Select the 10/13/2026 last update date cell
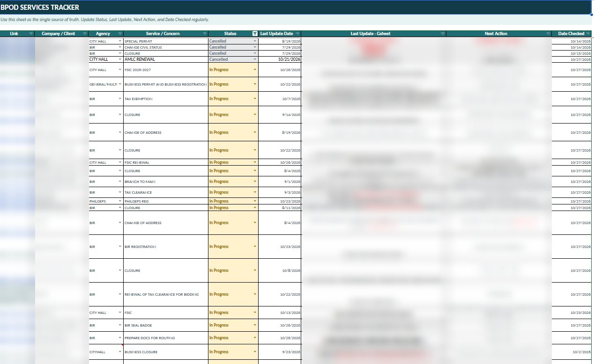The width and height of the screenshot is (594, 364). pos(280,313)
